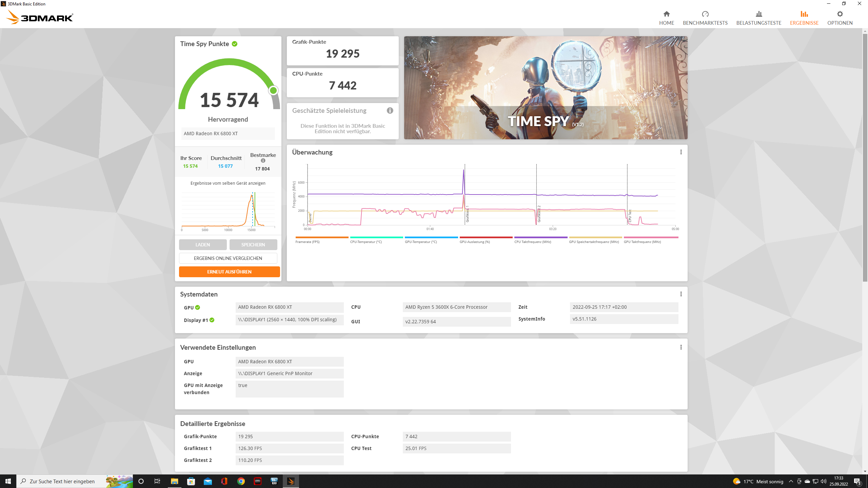The height and width of the screenshot is (488, 868).
Task: Switch to the Ergebnisse tab
Action: pyautogui.click(x=804, y=17)
